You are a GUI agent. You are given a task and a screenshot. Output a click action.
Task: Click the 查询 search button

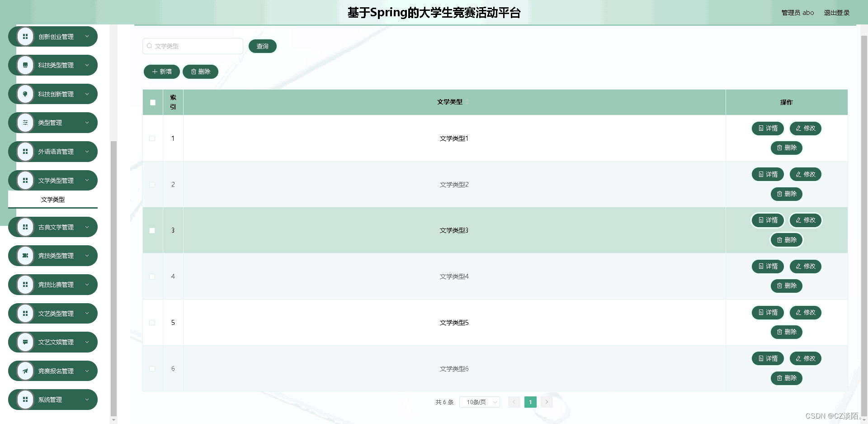coord(263,46)
